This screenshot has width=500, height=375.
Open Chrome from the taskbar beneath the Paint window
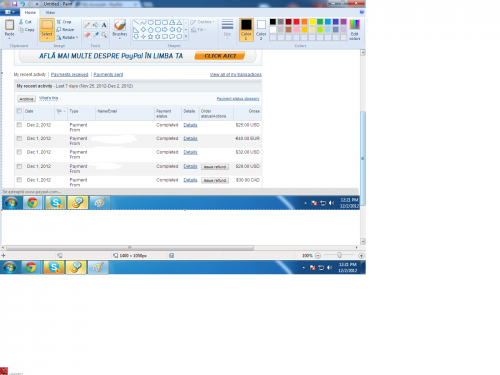pyautogui.click(x=31, y=267)
